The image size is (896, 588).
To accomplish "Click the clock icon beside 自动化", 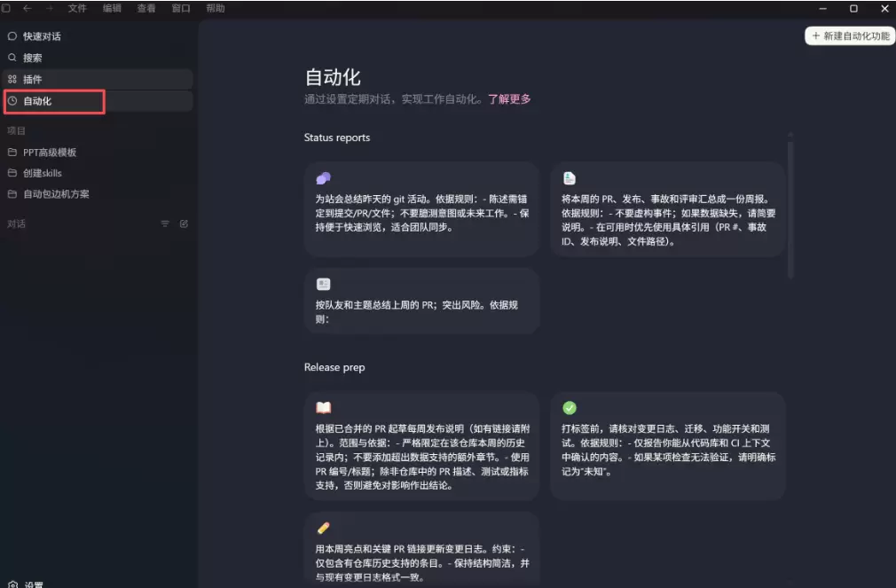I will pos(12,101).
